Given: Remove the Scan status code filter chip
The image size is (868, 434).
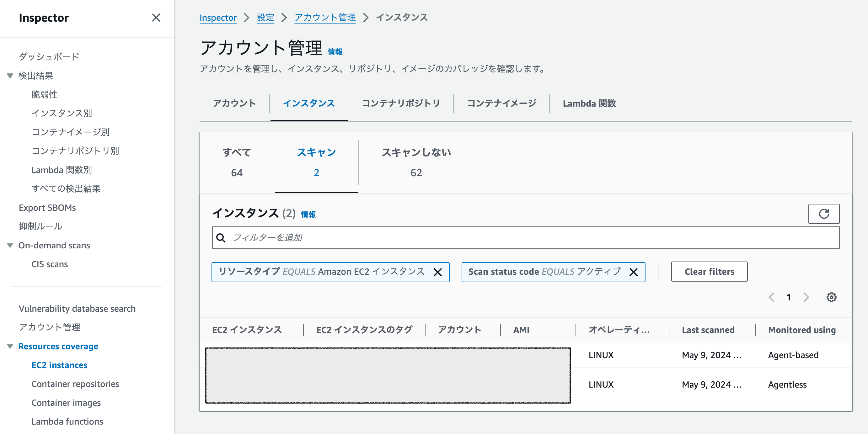Looking at the screenshot, I should point(634,272).
